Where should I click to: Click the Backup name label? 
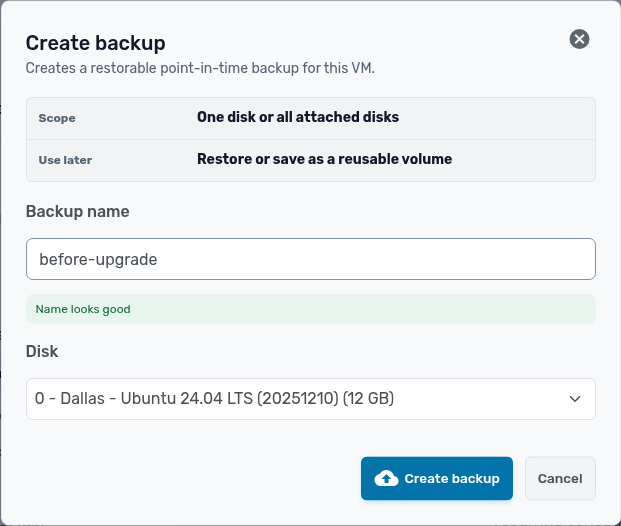78,212
